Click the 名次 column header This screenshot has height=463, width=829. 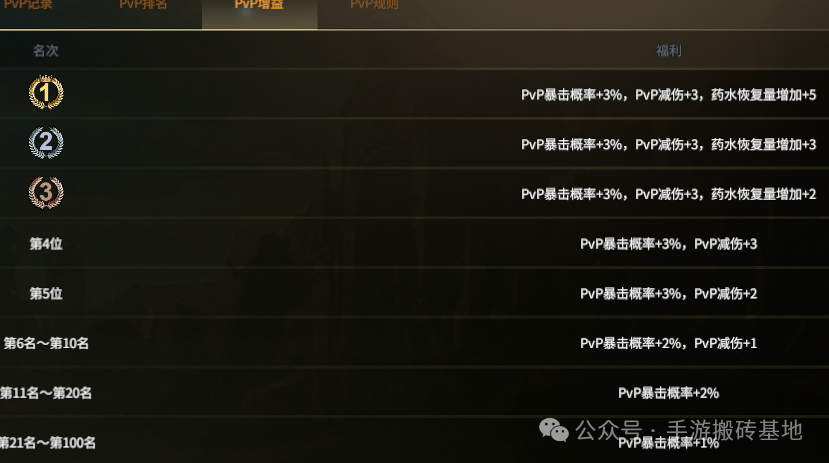coord(45,51)
